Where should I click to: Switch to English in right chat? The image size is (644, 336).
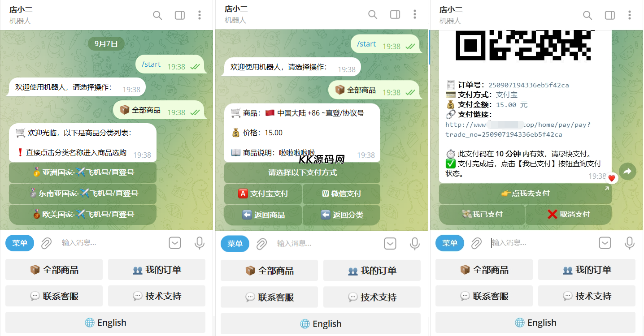click(535, 323)
